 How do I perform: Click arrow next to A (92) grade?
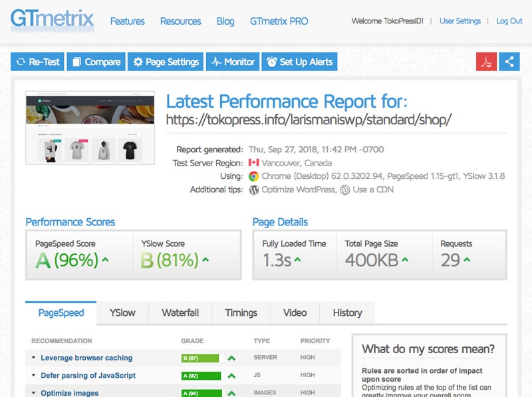tap(231, 376)
